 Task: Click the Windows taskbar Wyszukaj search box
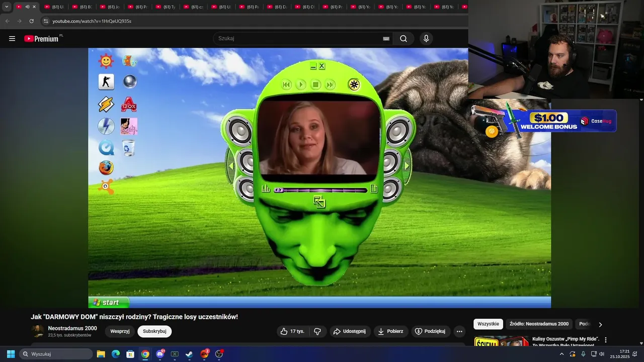click(x=56, y=354)
